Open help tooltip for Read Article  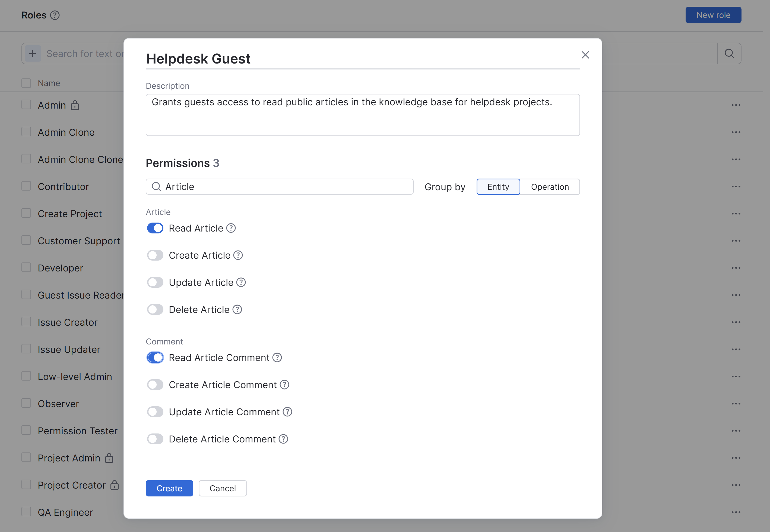(x=231, y=228)
